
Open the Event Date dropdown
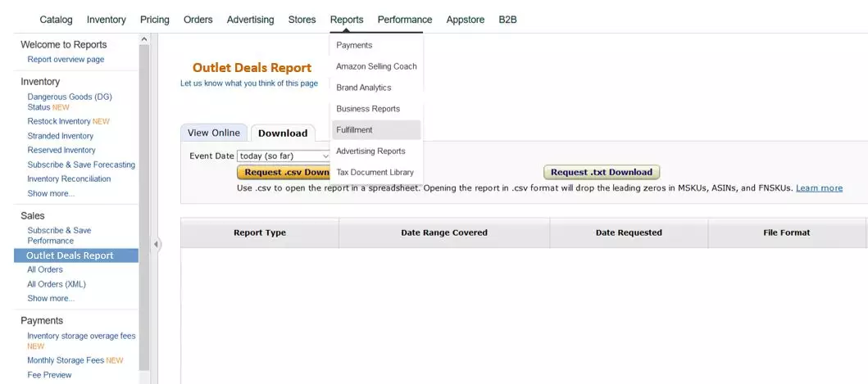pos(284,156)
